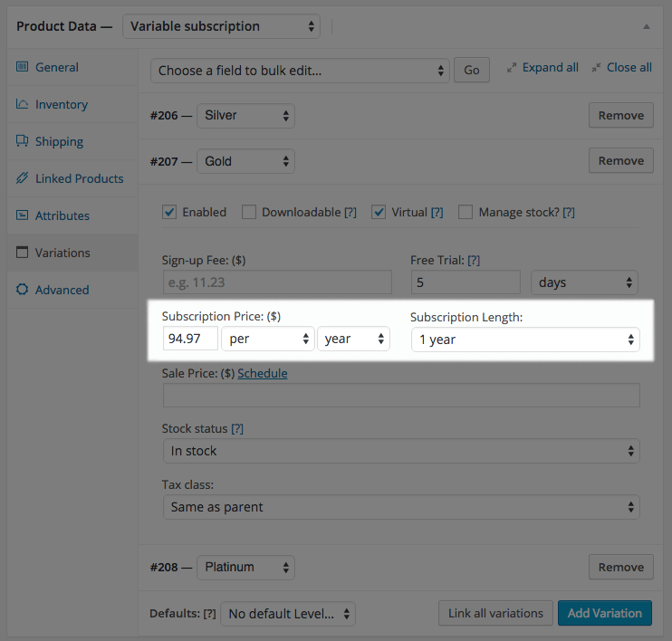
Task: Open the Stock status dropdown
Action: point(401,451)
